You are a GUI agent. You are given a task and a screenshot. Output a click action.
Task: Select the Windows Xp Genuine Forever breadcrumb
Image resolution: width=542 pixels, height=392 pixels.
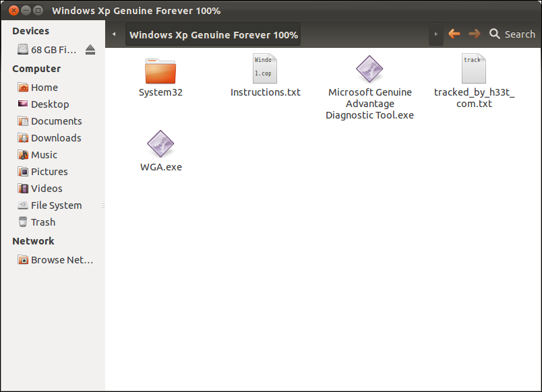click(213, 33)
